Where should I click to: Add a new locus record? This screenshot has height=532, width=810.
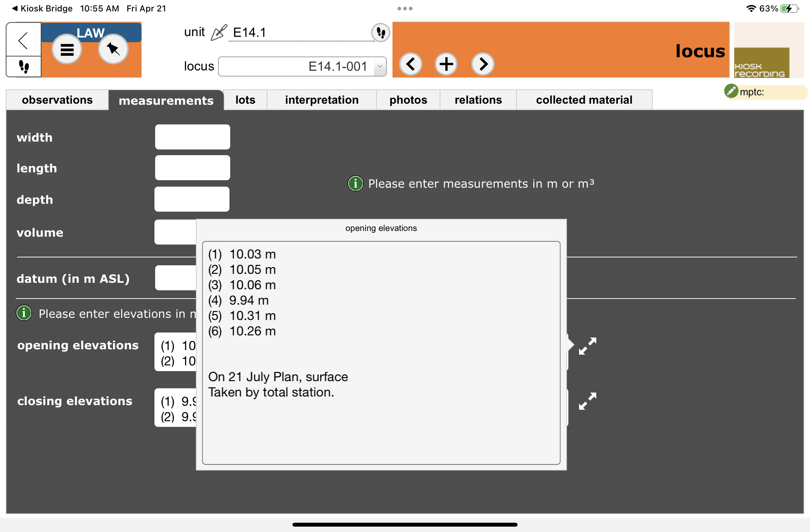446,64
